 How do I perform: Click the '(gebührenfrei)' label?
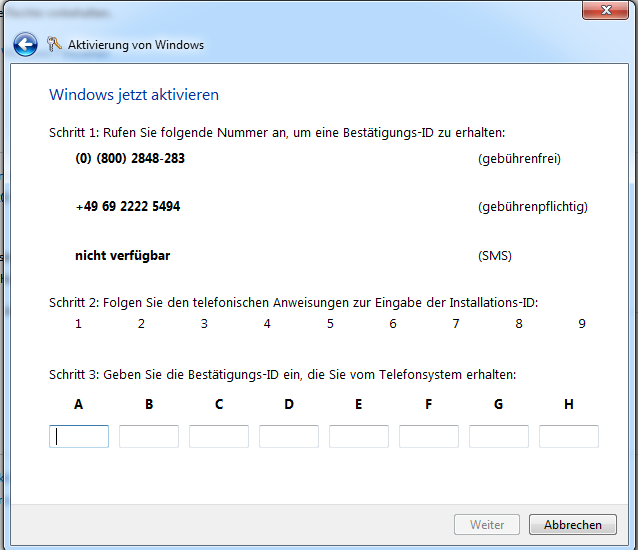[519, 159]
